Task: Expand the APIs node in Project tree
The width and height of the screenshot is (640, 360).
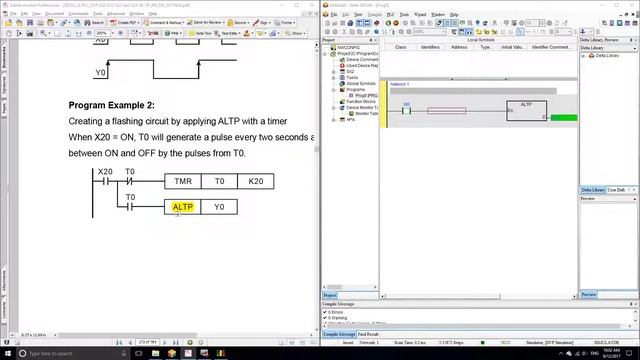Action: [334, 120]
